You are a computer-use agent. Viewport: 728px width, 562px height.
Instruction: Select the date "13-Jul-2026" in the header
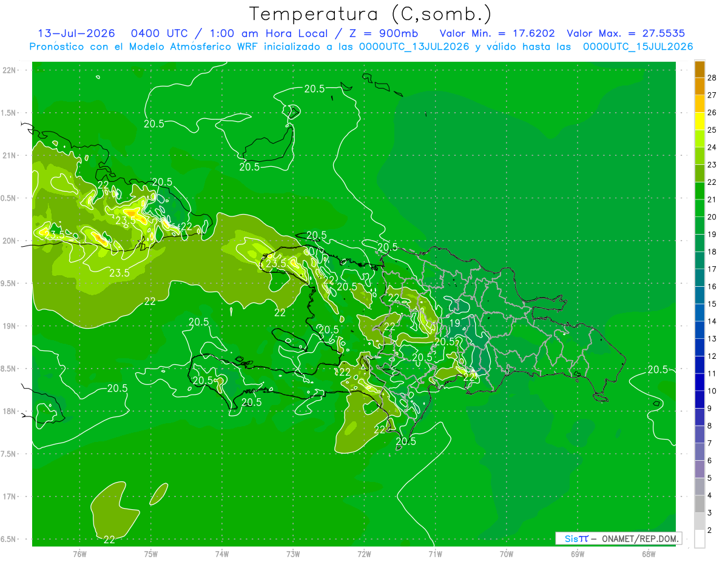click(x=76, y=33)
